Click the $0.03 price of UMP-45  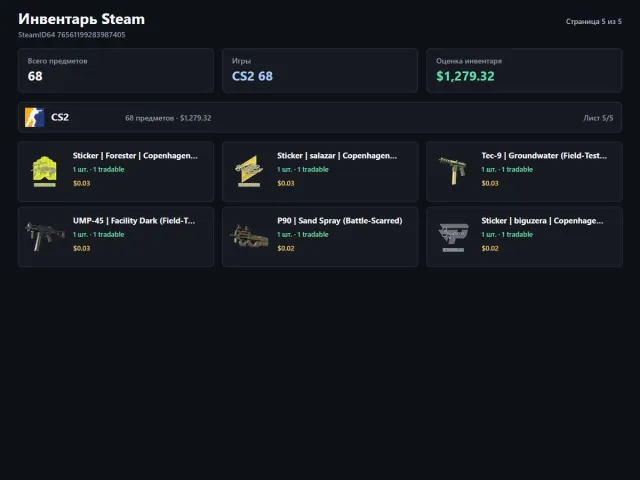point(82,248)
